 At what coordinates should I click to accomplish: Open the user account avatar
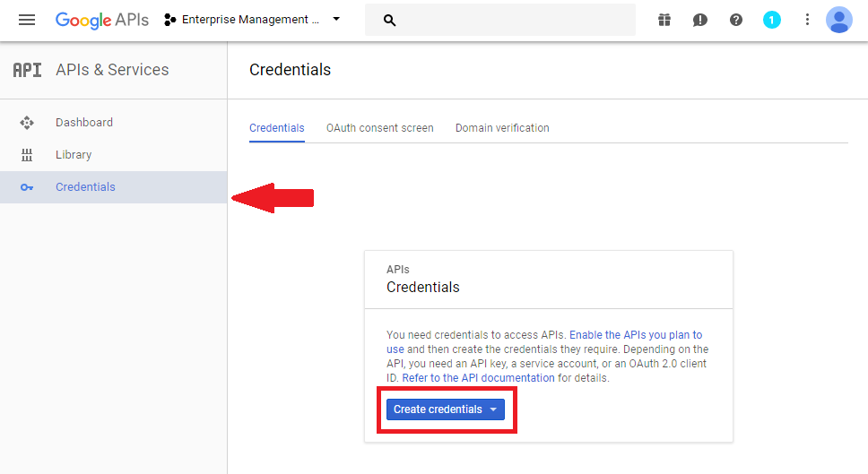point(839,20)
